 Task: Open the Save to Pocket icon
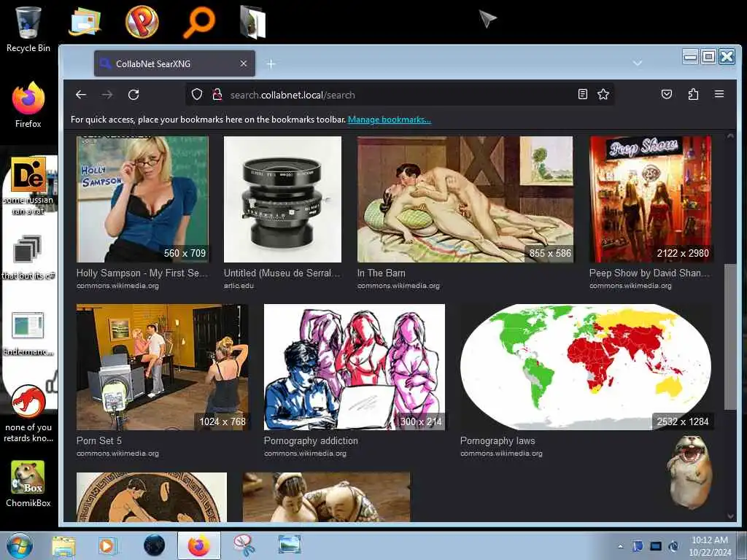coord(667,94)
